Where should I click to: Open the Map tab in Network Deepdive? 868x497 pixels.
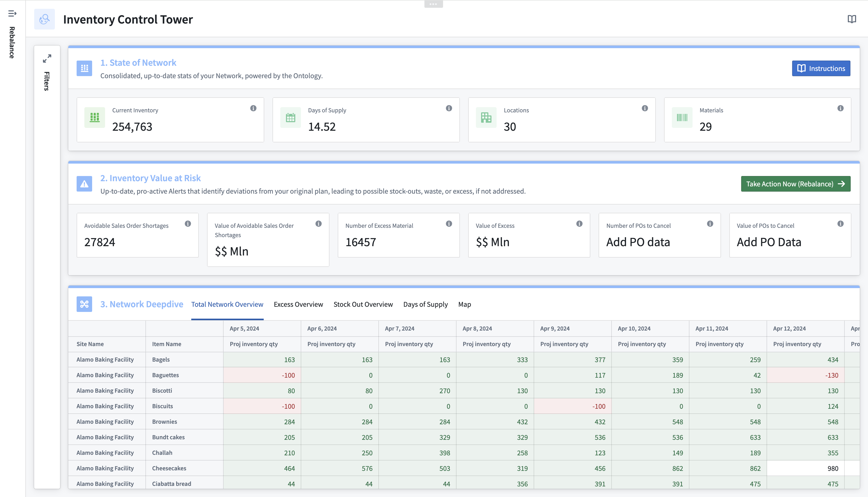pyautogui.click(x=464, y=304)
